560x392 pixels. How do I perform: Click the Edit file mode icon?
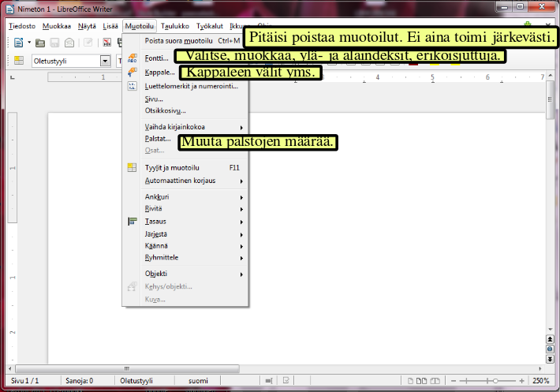pyautogui.click(x=88, y=43)
